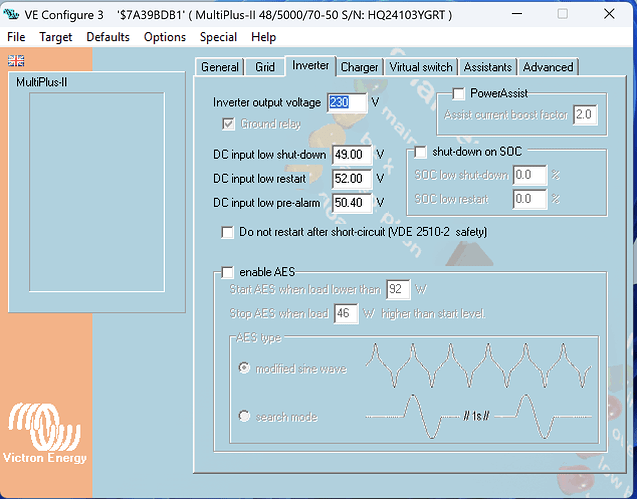
Task: Tick the enable AES checkbox
Action: point(228,272)
